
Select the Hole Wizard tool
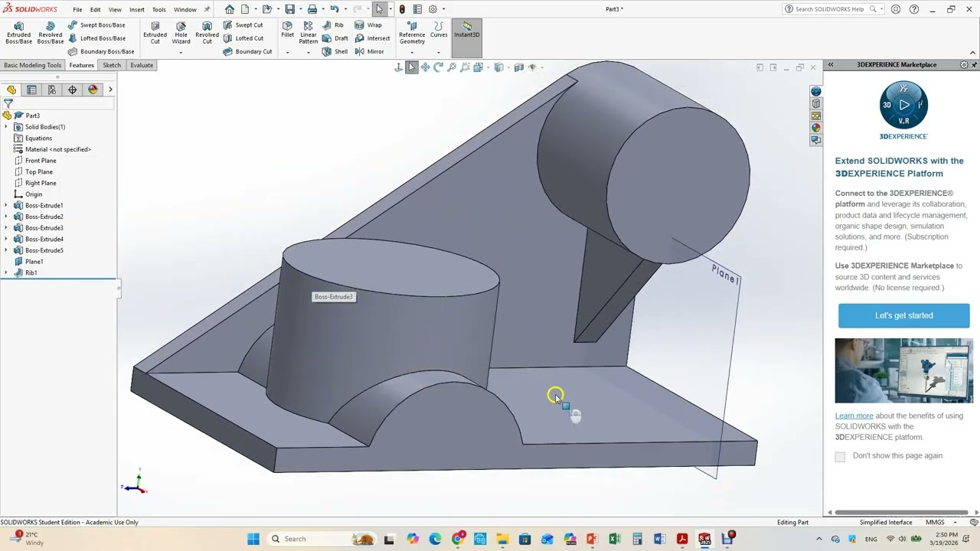click(181, 33)
